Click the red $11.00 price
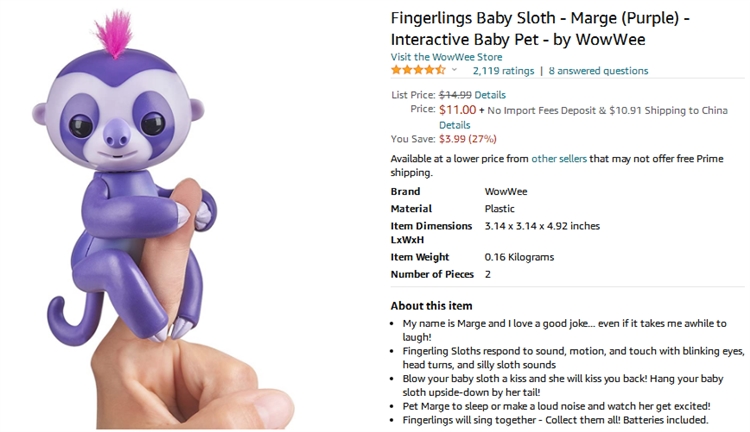The height and width of the screenshot is (432, 750). click(x=457, y=109)
